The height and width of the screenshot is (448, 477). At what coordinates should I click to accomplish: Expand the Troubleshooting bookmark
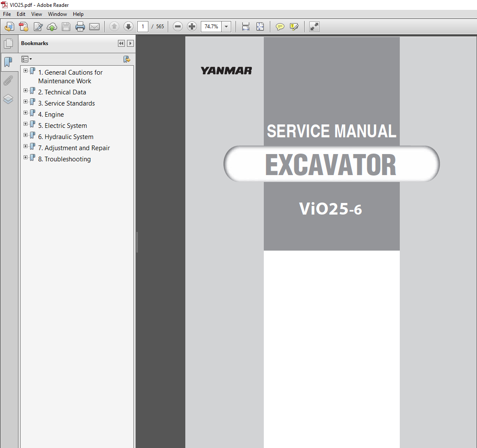tap(26, 157)
